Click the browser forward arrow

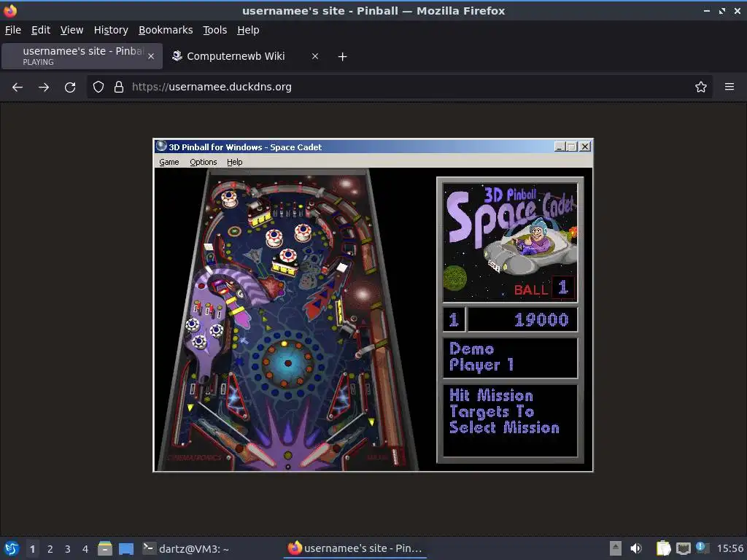[x=44, y=87]
